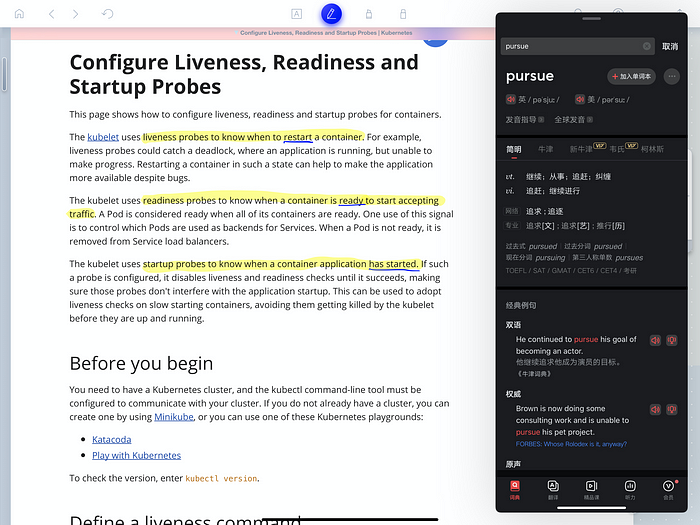
Task: Switch to the 简明 dictionary tab
Action: coord(513,149)
